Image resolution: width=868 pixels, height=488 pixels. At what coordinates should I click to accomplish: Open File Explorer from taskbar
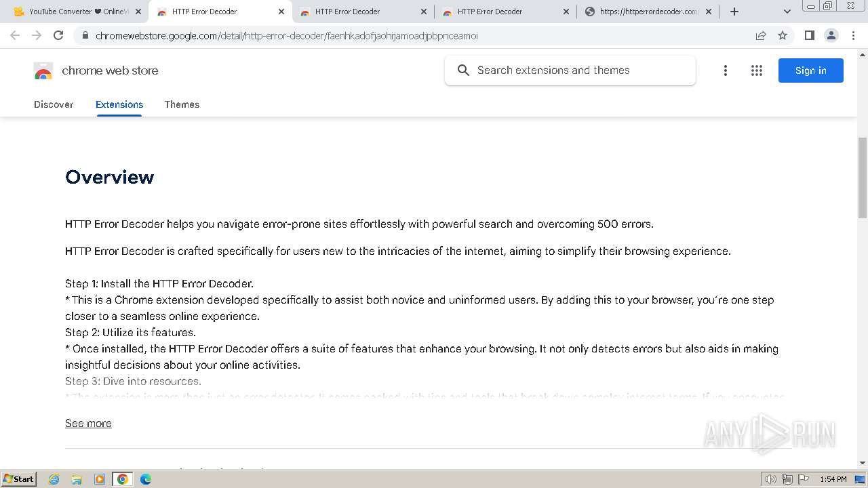pos(77,479)
